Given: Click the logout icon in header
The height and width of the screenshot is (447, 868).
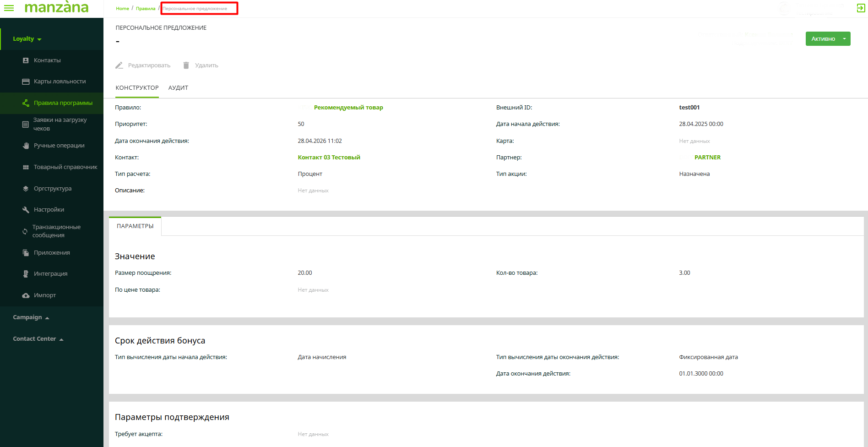Looking at the screenshot, I should (861, 8).
